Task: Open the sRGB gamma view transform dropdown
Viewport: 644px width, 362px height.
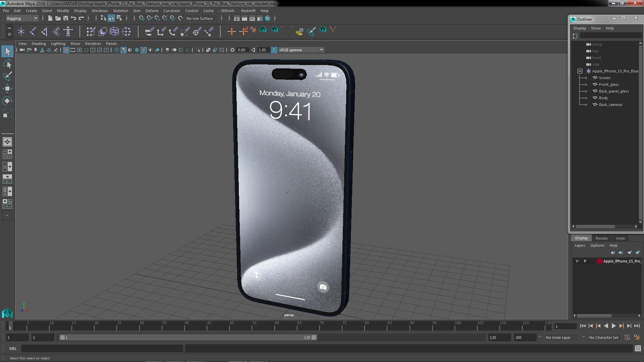Action: [x=321, y=50]
